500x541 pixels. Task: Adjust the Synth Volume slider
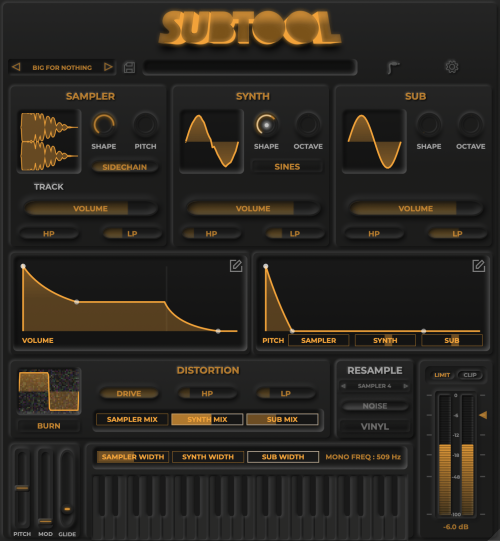253,208
